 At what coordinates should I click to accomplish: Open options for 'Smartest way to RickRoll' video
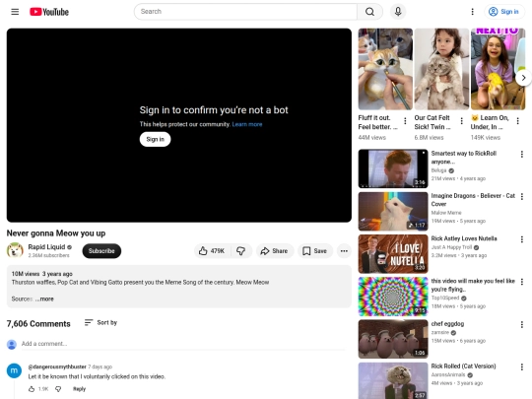(x=522, y=155)
